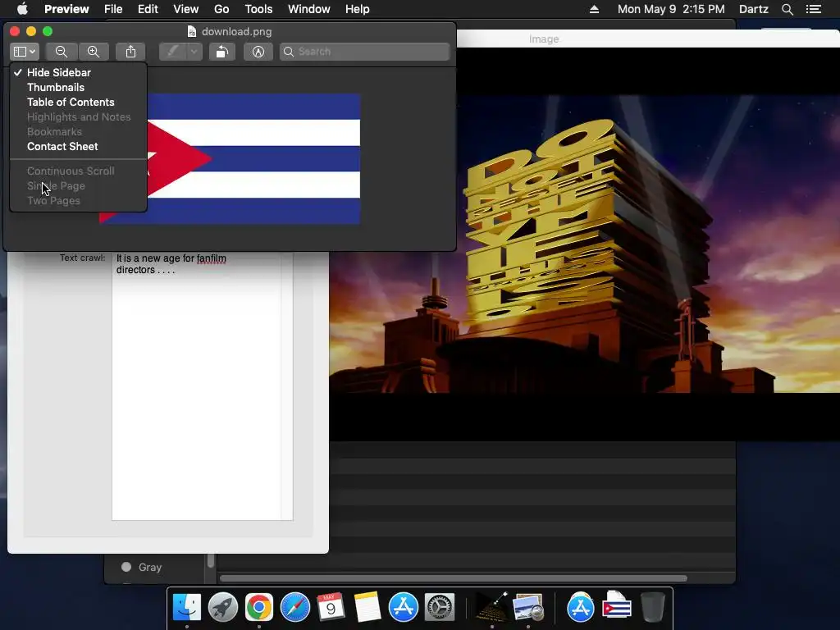This screenshot has height=630, width=840.
Task: Launch Safari from the Dock
Action: (x=295, y=608)
